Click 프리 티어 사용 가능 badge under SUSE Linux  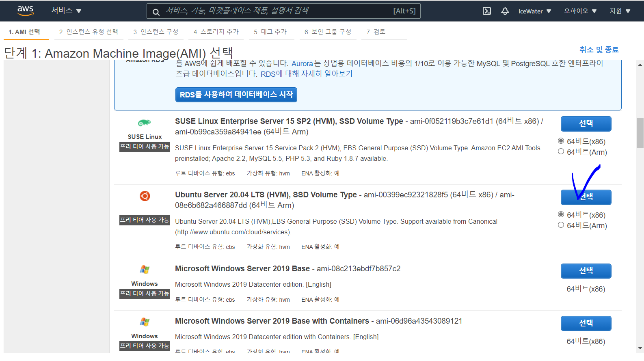pyautogui.click(x=145, y=147)
